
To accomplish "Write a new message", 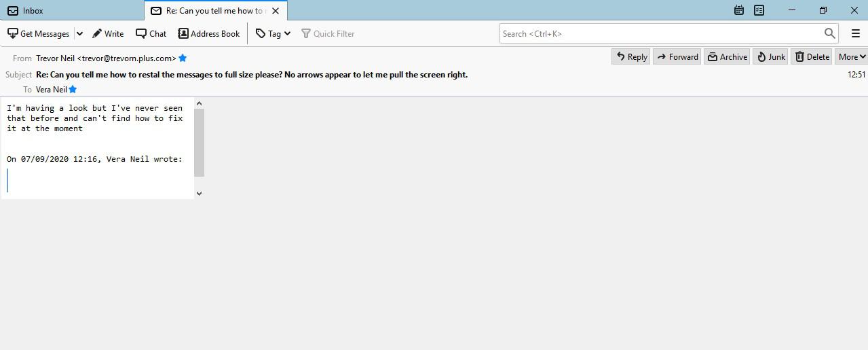I will click(x=108, y=33).
